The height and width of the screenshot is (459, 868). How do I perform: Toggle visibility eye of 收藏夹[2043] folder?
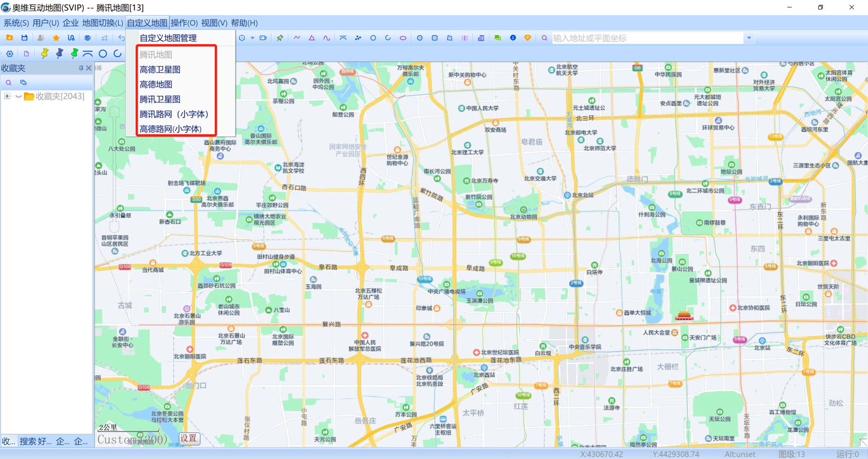point(18,97)
